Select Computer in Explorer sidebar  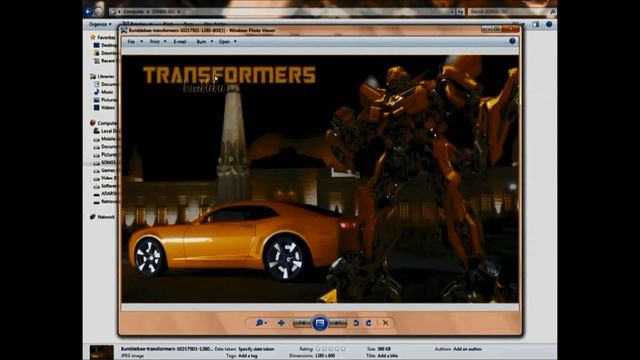(104, 123)
